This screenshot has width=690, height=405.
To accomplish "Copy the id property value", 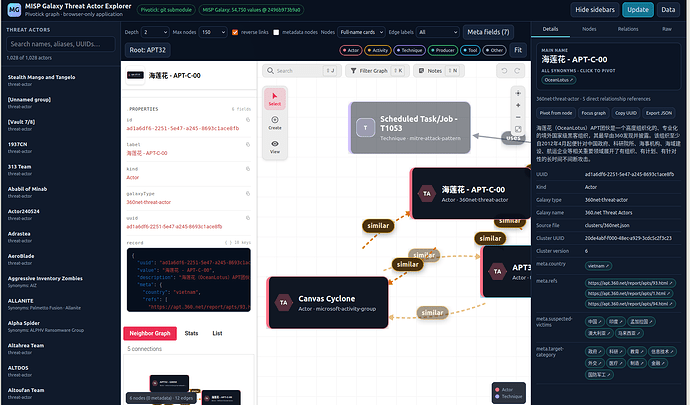I will point(248,120).
